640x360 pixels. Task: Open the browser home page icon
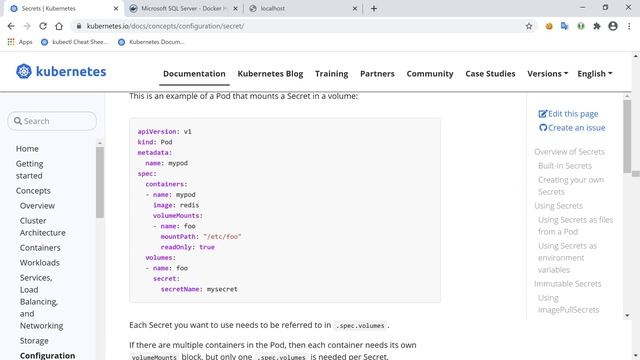[x=59, y=26]
